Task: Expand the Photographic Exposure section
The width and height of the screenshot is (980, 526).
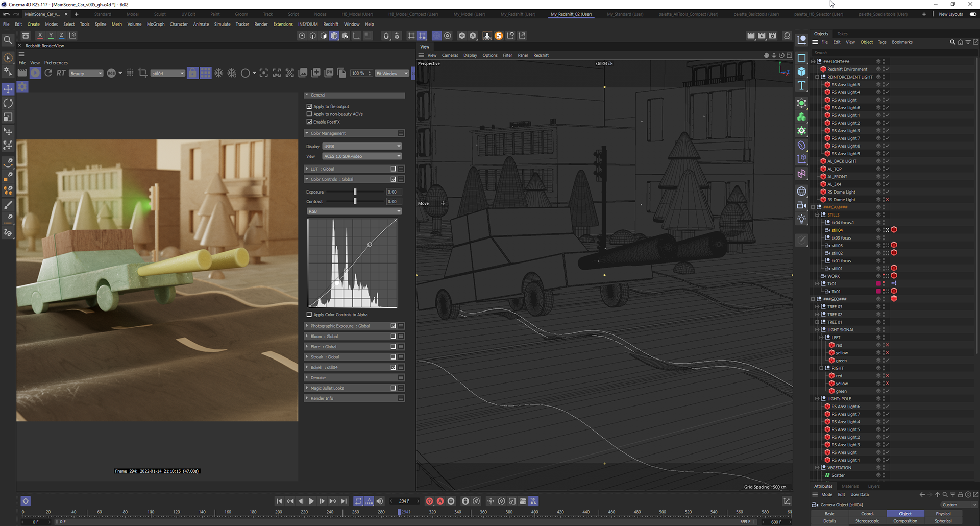Action: click(x=307, y=326)
